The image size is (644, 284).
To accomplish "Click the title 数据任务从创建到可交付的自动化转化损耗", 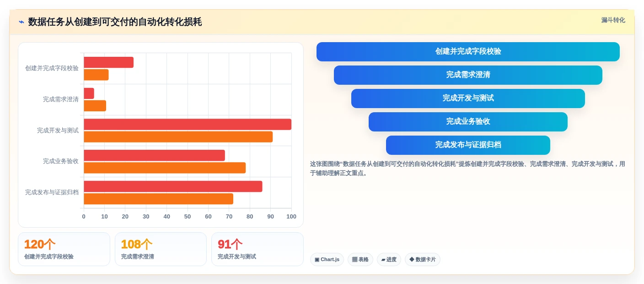I will [115, 22].
